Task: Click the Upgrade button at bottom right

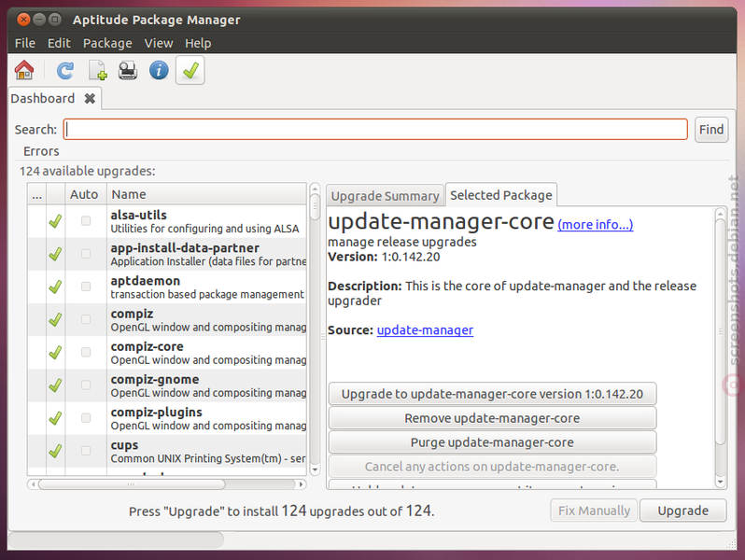Action: [x=682, y=511]
